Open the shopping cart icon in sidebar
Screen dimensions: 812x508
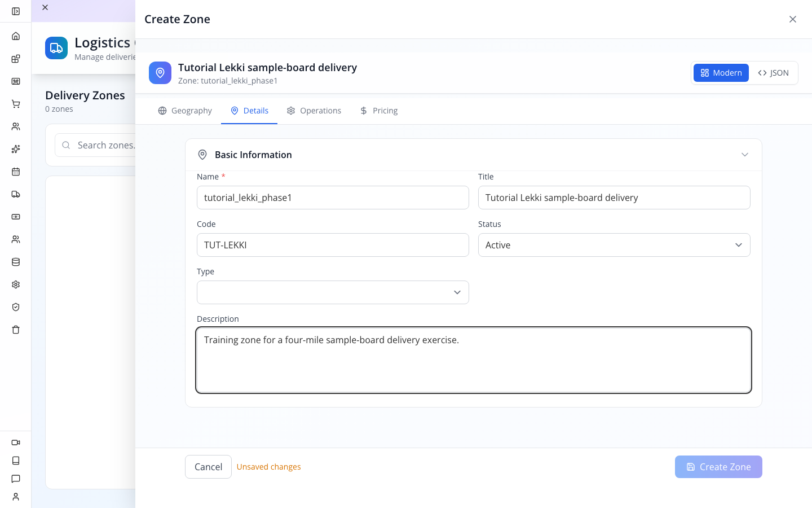(x=16, y=104)
